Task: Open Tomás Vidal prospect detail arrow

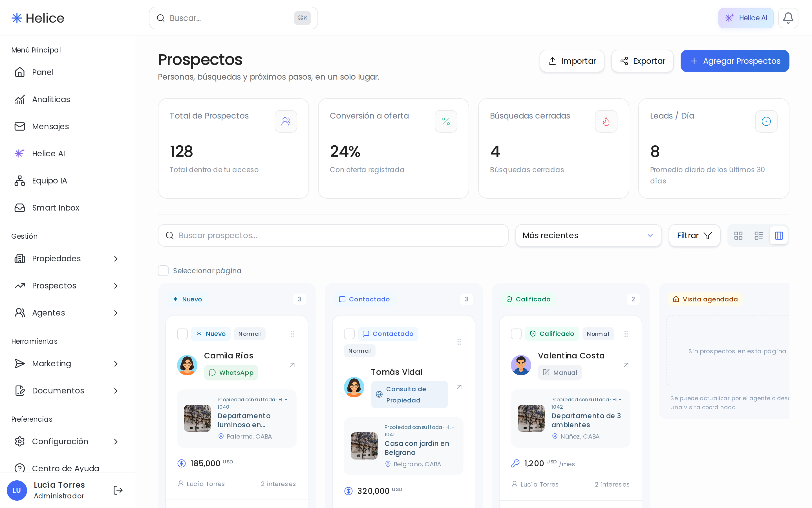Action: pos(459,387)
